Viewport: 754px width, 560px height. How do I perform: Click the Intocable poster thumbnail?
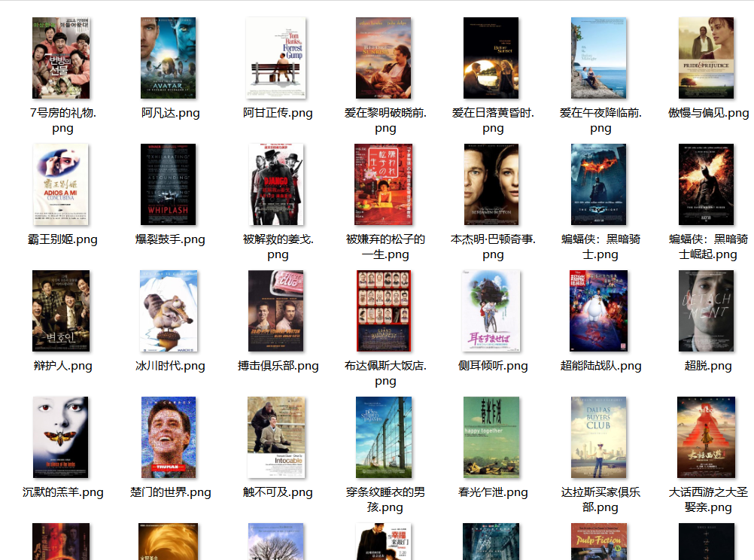click(276, 437)
